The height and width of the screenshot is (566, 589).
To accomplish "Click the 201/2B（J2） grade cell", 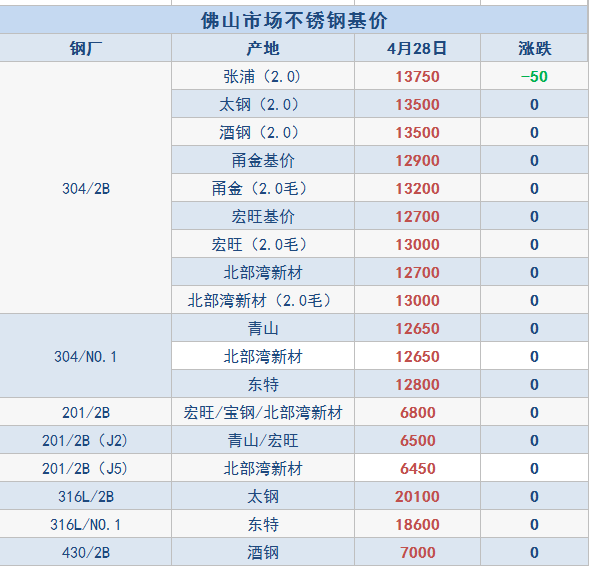I will pyautogui.click(x=86, y=441).
